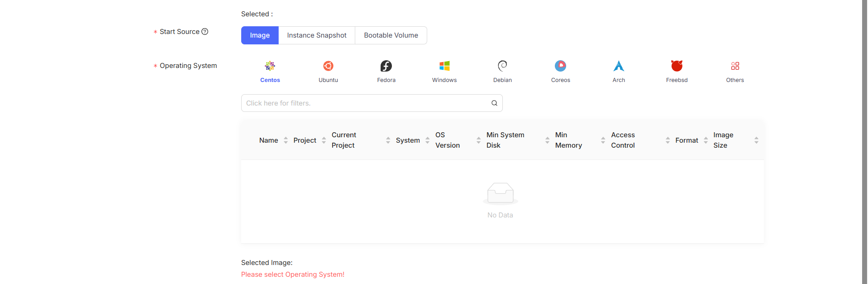Choose the Ubuntu operating system icon
Screen dimensions: 868x284
(328, 66)
